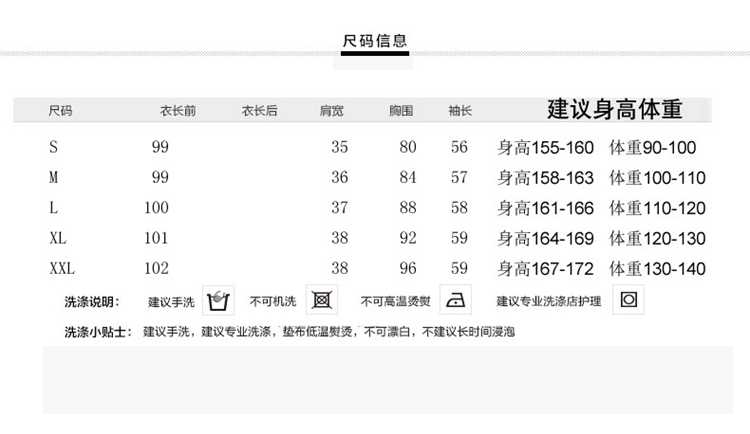This screenshot has width=750, height=434.
Task: Click garment length 99 in S row
Action: coord(160,147)
